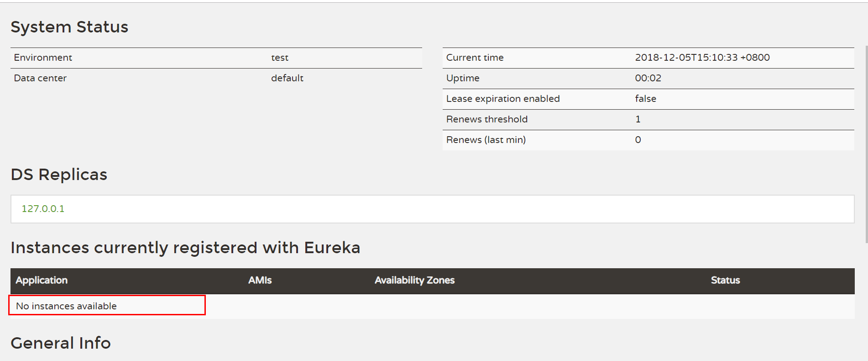This screenshot has height=361, width=868.
Task: Open the 127.0.0.1 replica link
Action: click(x=43, y=209)
